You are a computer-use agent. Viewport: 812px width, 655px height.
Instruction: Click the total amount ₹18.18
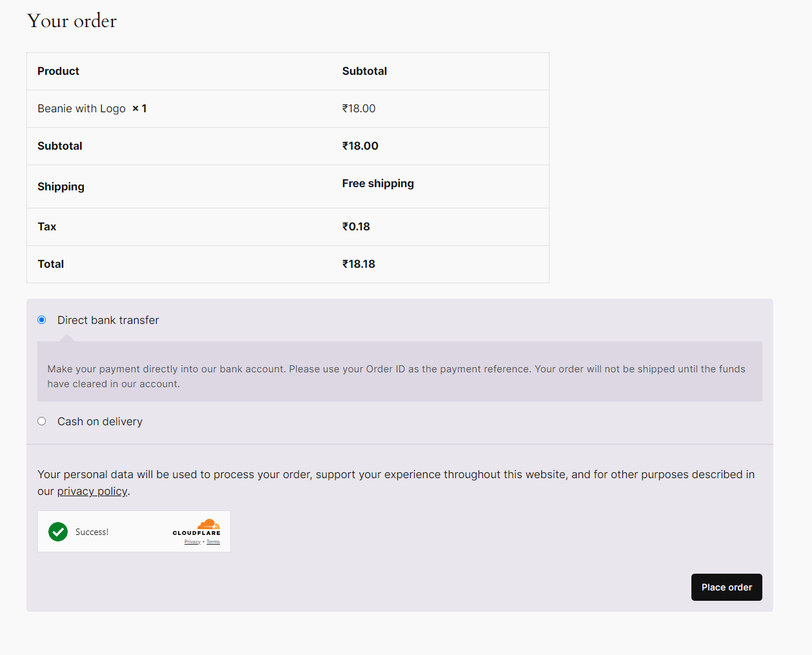(359, 264)
